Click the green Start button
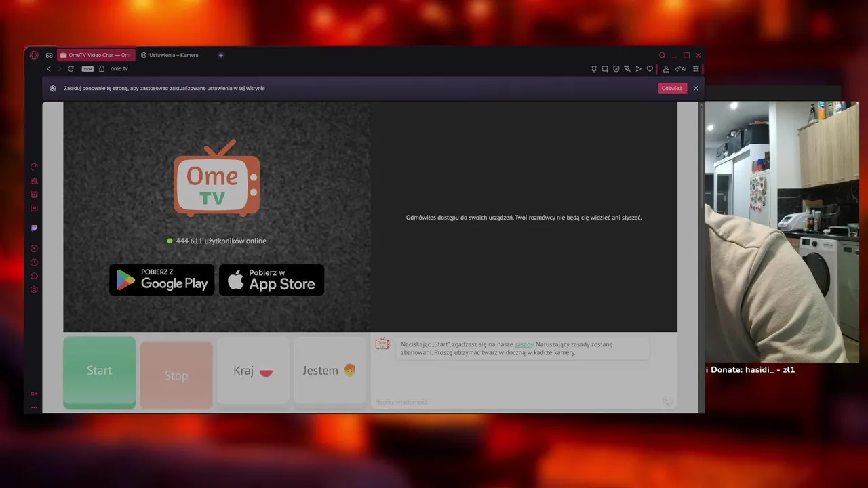 tap(100, 371)
